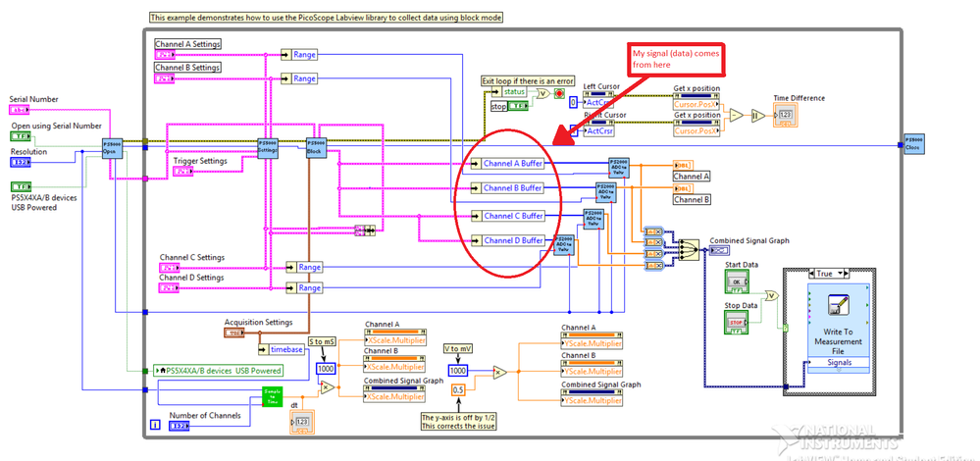Select the PS5000 Open VI icon
This screenshot has height=461, width=980.
(x=113, y=149)
